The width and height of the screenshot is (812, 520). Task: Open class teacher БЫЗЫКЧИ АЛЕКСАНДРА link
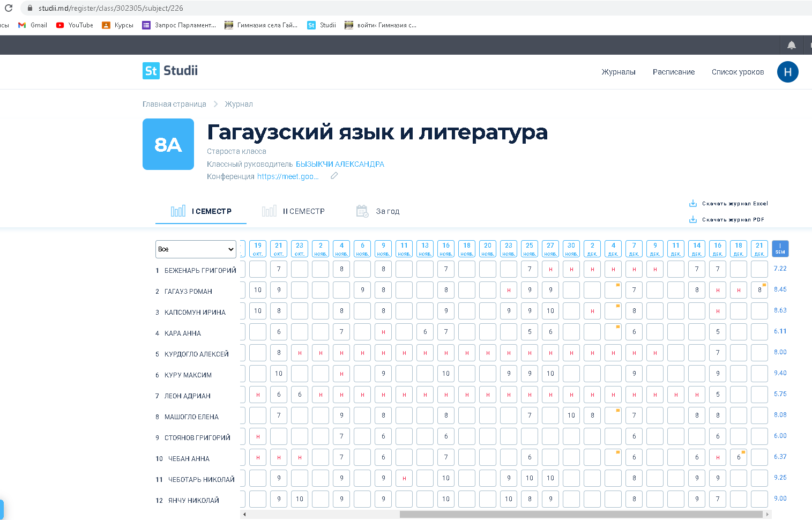[x=340, y=164]
